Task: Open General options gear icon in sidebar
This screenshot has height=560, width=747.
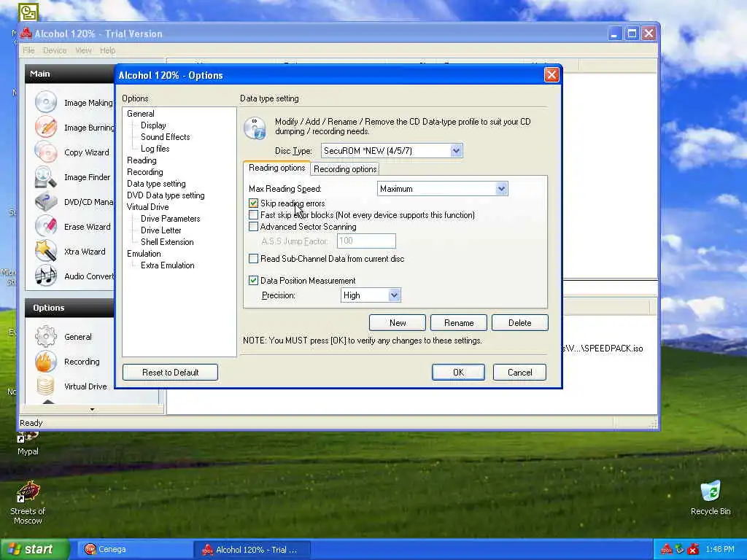Action: (46, 336)
